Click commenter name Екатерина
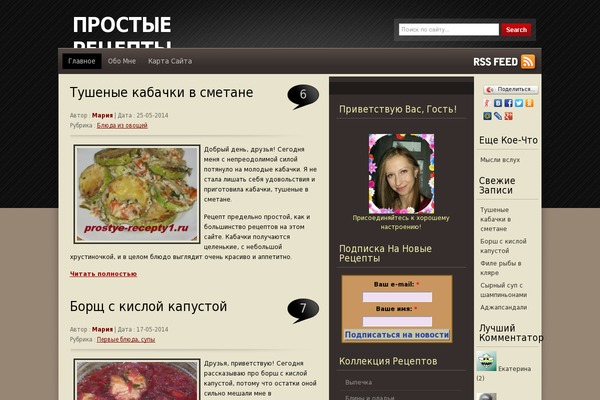 pyautogui.click(x=514, y=369)
